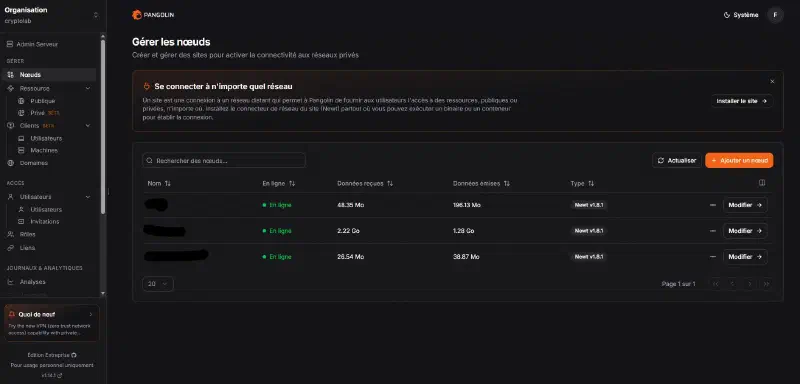Click the Ressources sidebar icon
The image size is (800, 384).
click(11, 88)
